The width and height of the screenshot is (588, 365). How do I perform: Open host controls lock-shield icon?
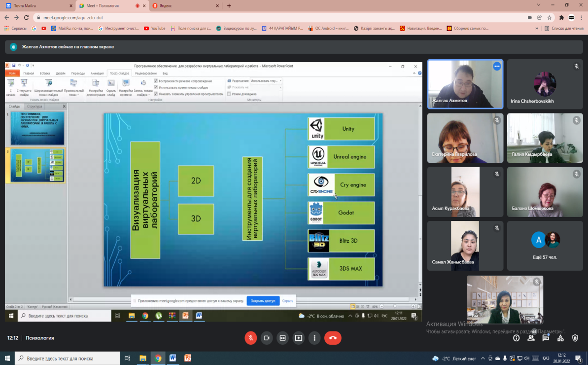575,338
